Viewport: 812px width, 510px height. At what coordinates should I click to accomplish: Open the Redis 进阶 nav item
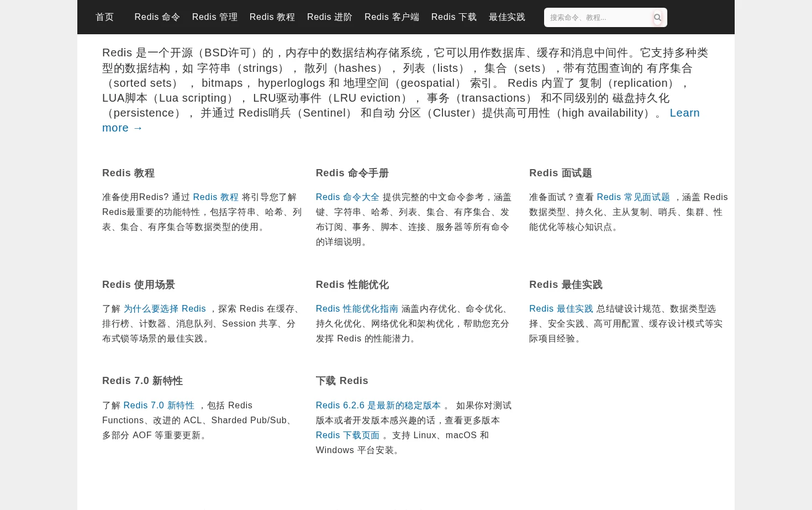click(x=330, y=17)
